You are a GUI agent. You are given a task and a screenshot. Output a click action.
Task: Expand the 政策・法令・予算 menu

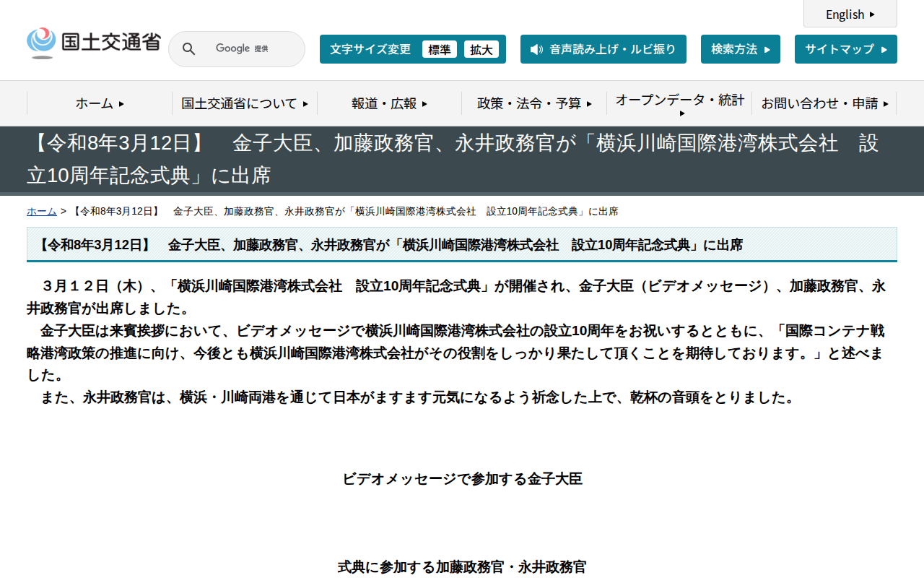click(x=534, y=103)
